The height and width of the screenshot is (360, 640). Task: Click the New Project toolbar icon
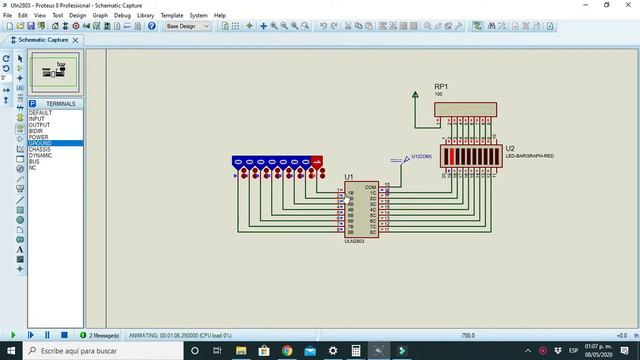[9, 26]
